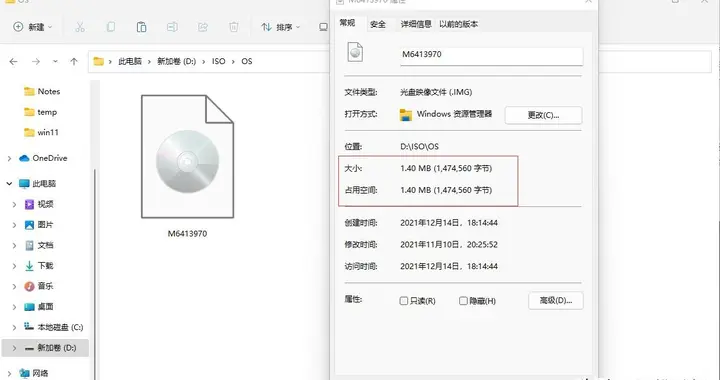The width and height of the screenshot is (720, 380).
Task: Click the file name field showing M6413970
Action: click(x=491, y=55)
